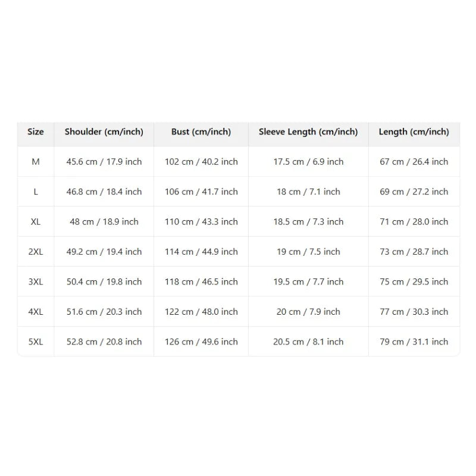Select the 50.4 cm / 19.8 inch shoulder cell
Screen dimensions: 476x476
pyautogui.click(x=104, y=282)
